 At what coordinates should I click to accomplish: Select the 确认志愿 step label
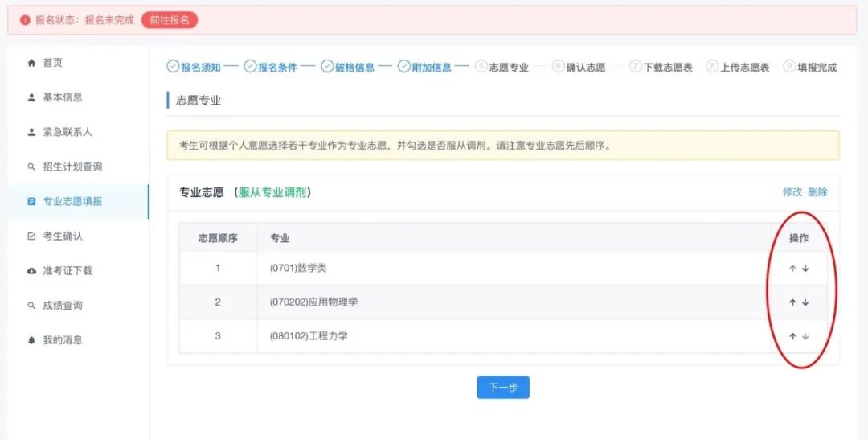(x=586, y=67)
